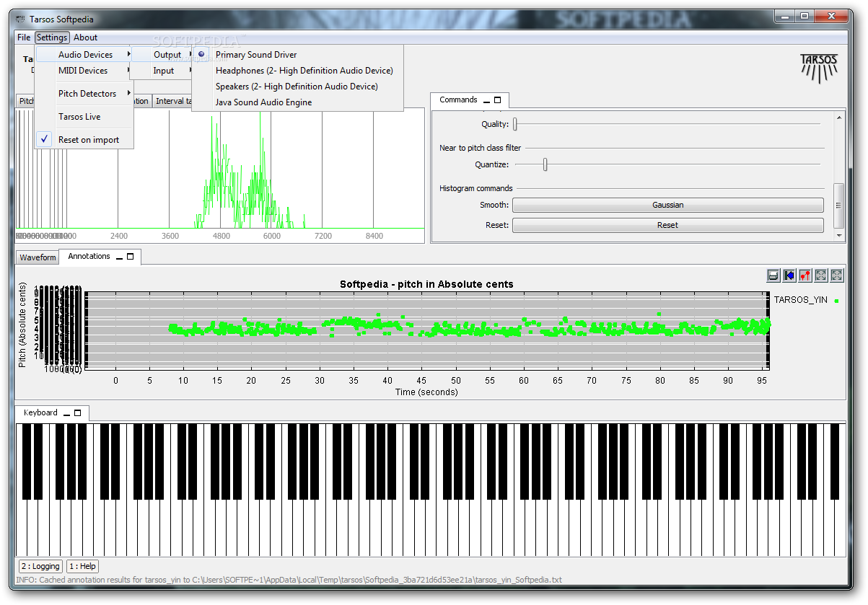Launch Tarsos Live from the menu

tap(84, 117)
